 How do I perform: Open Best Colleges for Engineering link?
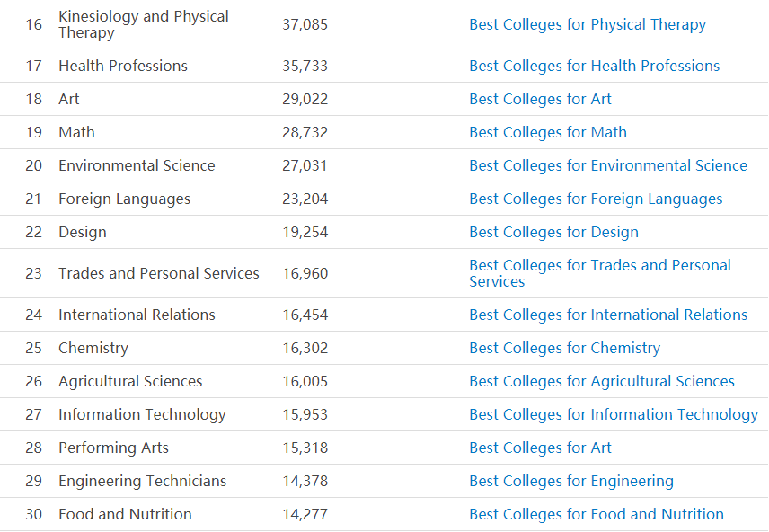pyautogui.click(x=571, y=482)
